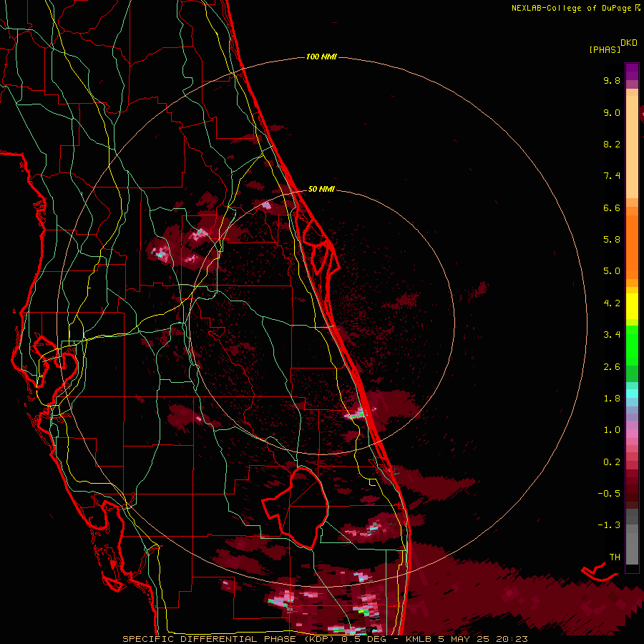
Task: Select the 7.4 scale value
Action: pyautogui.click(x=612, y=176)
